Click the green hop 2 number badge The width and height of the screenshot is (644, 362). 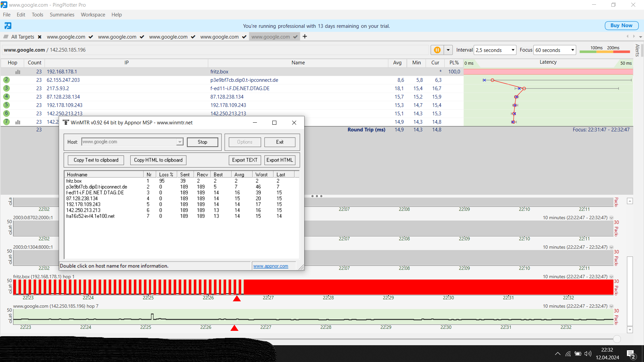click(6, 80)
